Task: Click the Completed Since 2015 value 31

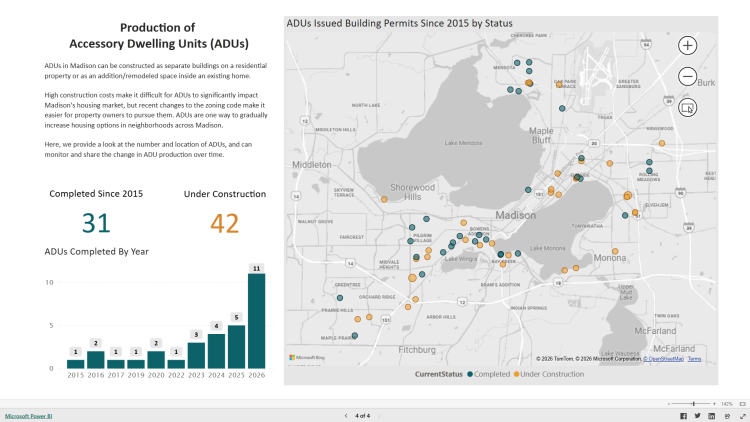Action: pos(96,223)
